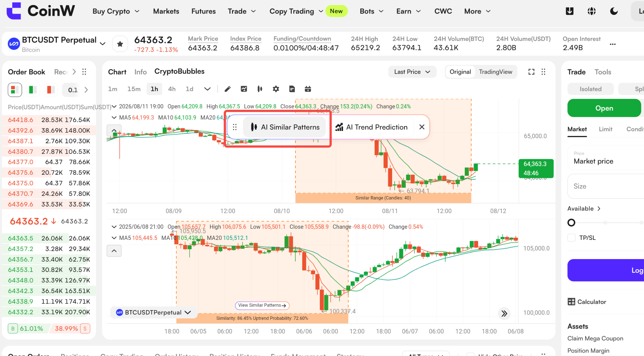Image resolution: width=644 pixels, height=356 pixels.
Task: Expand the Earn menu
Action: [408, 11]
